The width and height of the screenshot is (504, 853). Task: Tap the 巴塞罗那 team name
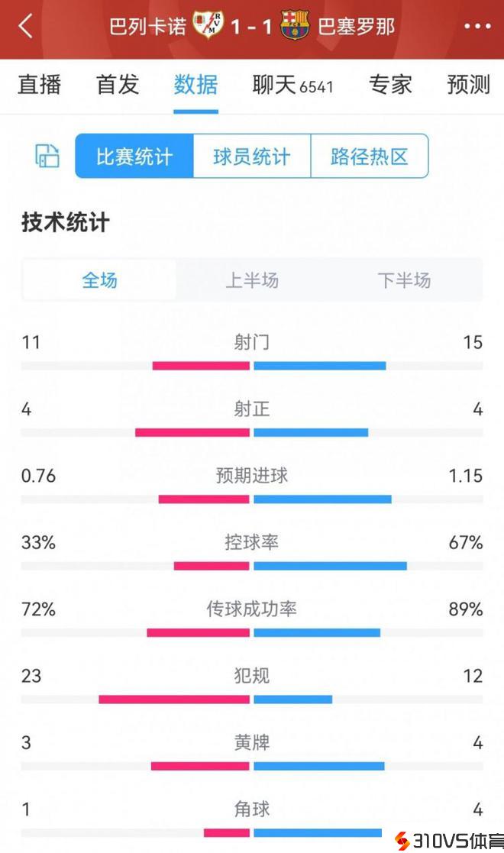[356, 27]
